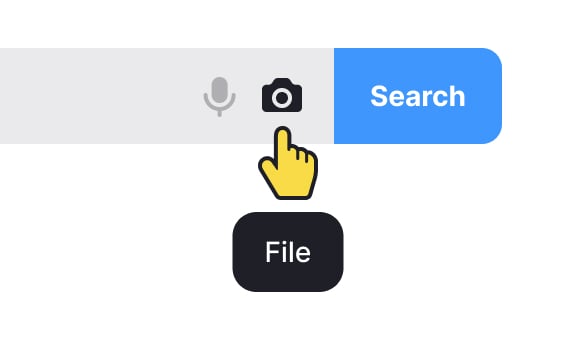Run the search using Search
The width and height of the screenshot is (576, 360).
418,96
